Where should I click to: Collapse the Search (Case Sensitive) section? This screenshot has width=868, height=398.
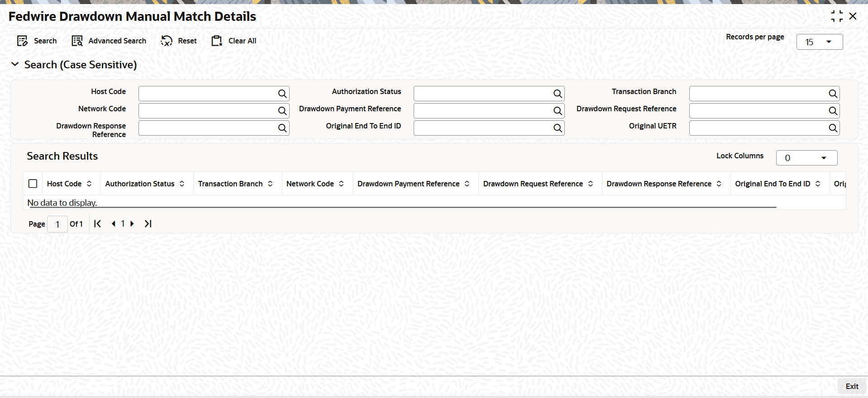point(15,65)
